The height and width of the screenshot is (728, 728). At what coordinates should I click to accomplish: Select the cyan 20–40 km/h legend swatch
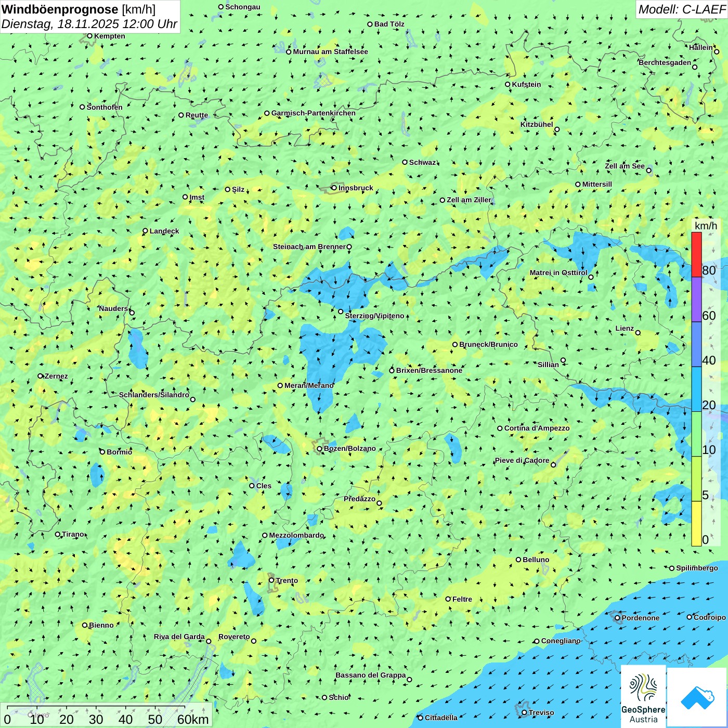[x=696, y=389]
